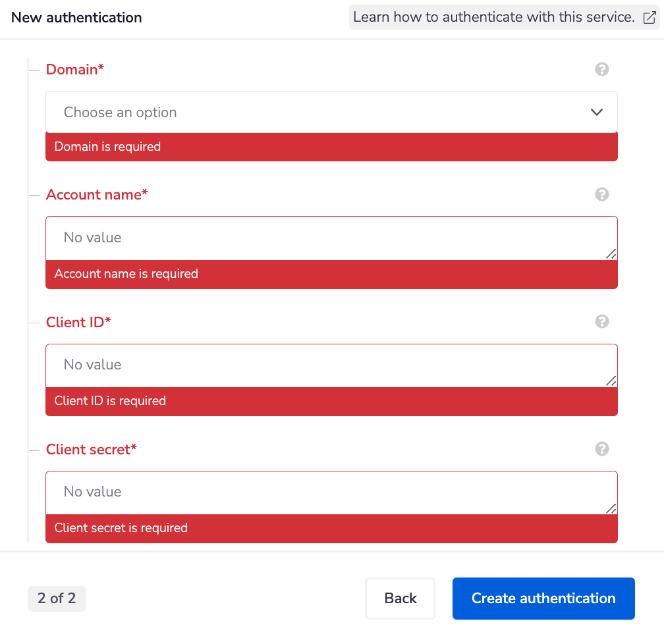Go back with the Back button
Viewport: 664px width, 644px height.
tap(401, 599)
